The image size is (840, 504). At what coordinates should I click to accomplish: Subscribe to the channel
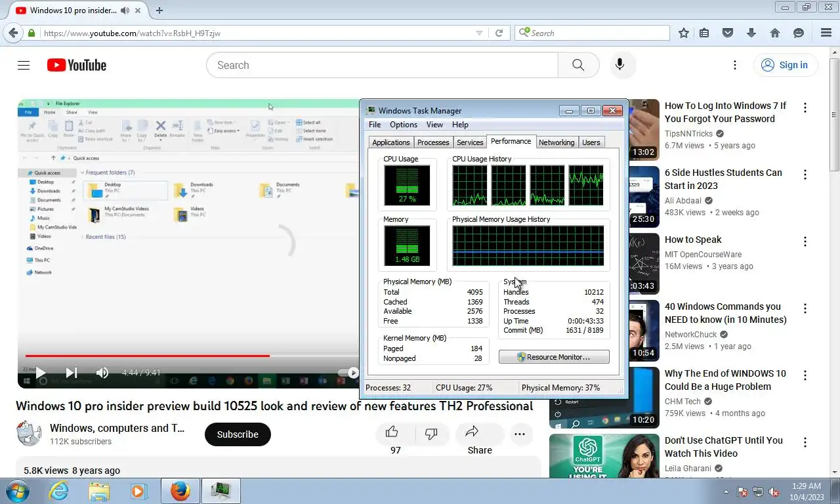tap(238, 434)
